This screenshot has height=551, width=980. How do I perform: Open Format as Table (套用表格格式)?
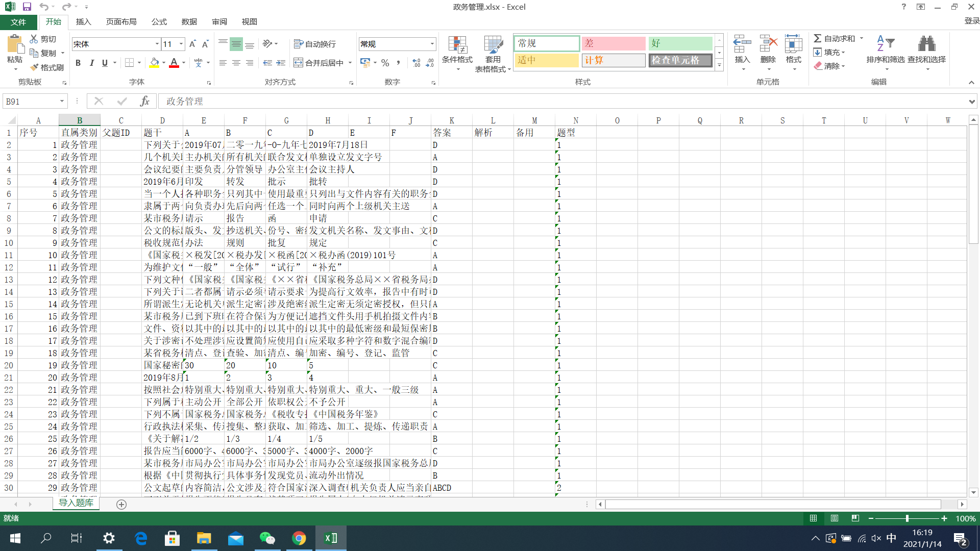(493, 54)
